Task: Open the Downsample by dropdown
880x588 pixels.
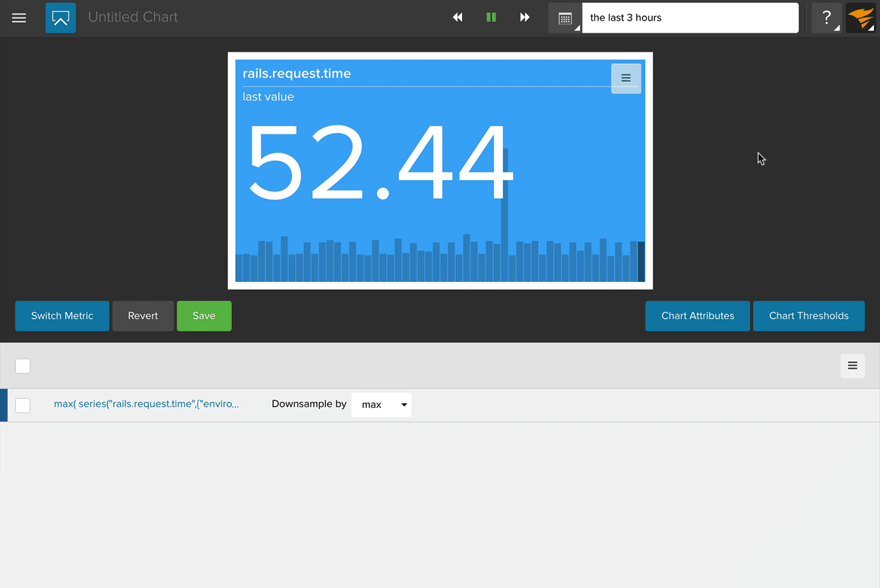Action: pos(381,404)
